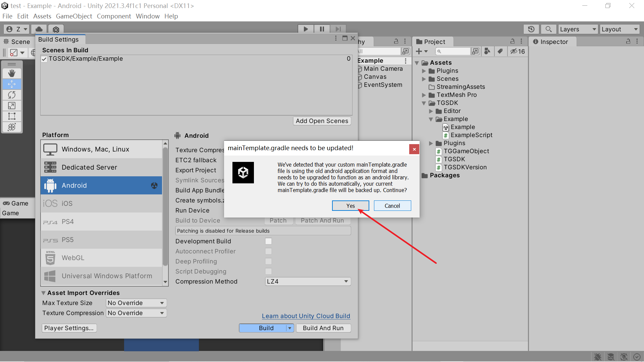Open the Inspector panel options menu
The image size is (644, 362).
pos(637,41)
